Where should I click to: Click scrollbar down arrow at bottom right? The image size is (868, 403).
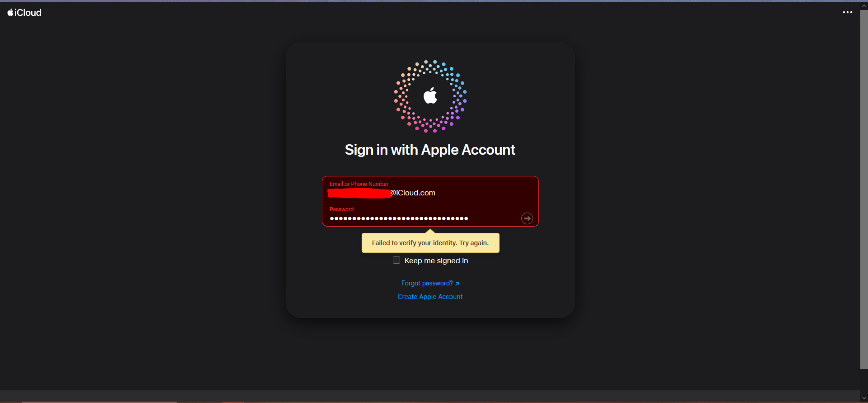click(864, 398)
